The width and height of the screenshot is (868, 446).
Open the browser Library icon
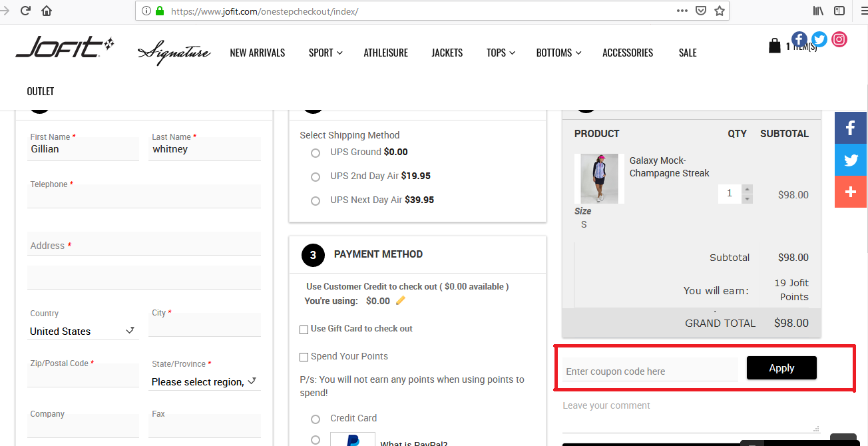point(818,11)
